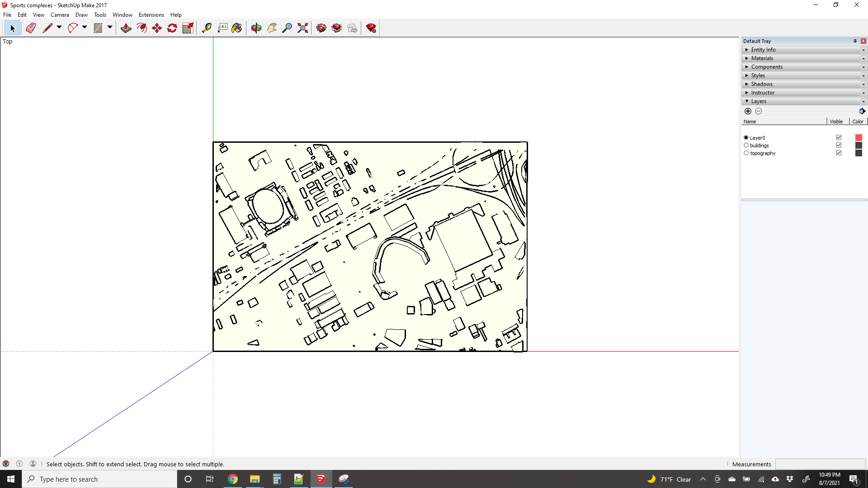
Task: Click the Add Layer plus icon
Action: [x=748, y=111]
